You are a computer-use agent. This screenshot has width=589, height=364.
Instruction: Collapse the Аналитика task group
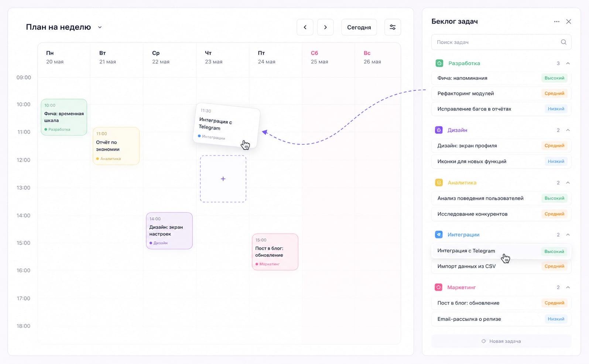click(568, 183)
